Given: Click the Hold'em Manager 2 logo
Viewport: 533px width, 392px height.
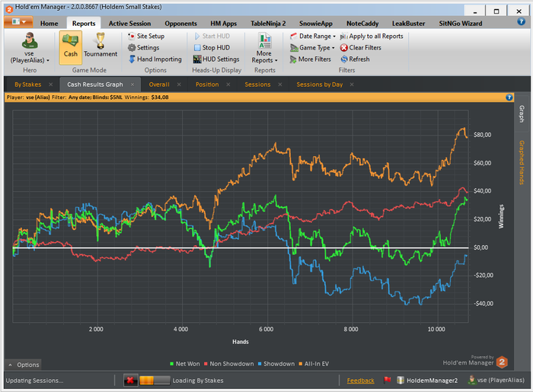Looking at the screenshot, I should tap(502, 362).
